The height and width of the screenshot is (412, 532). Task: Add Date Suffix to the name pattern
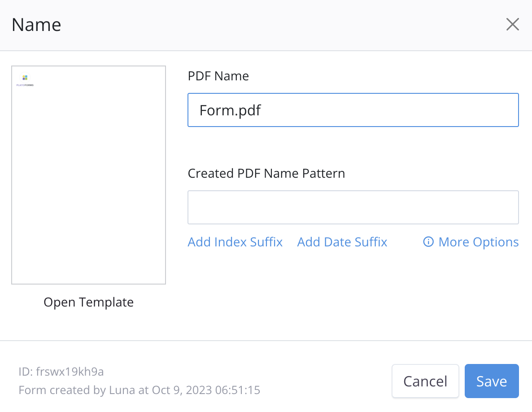click(342, 242)
